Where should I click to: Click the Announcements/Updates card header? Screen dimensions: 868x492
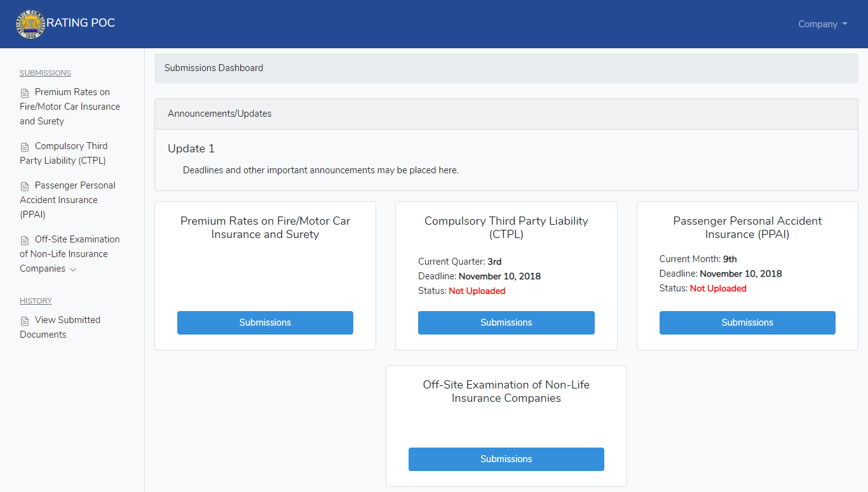pyautogui.click(x=506, y=114)
